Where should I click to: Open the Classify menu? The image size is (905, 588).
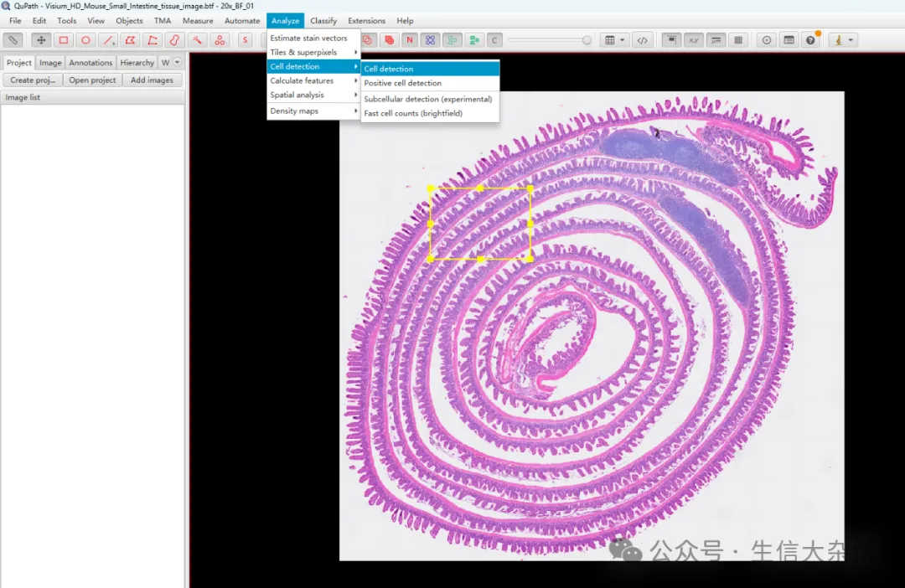coord(323,20)
